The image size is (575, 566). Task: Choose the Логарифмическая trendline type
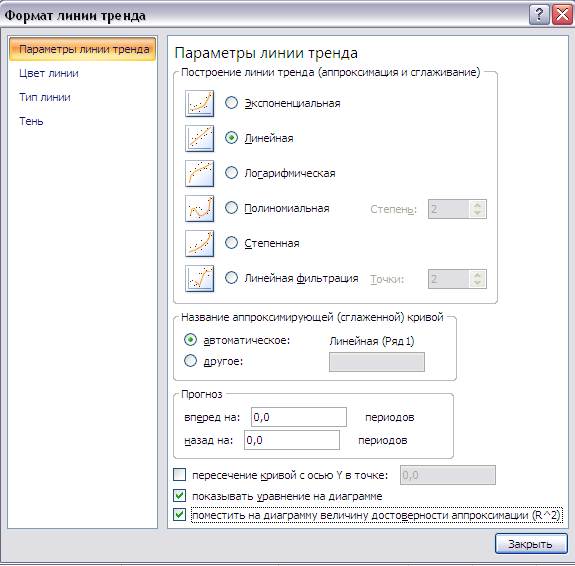coord(231,172)
